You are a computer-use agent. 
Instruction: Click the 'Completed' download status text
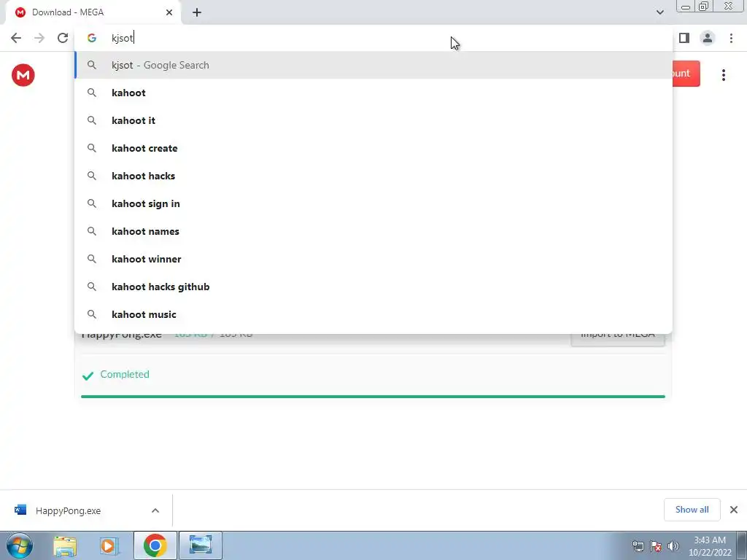click(x=125, y=374)
